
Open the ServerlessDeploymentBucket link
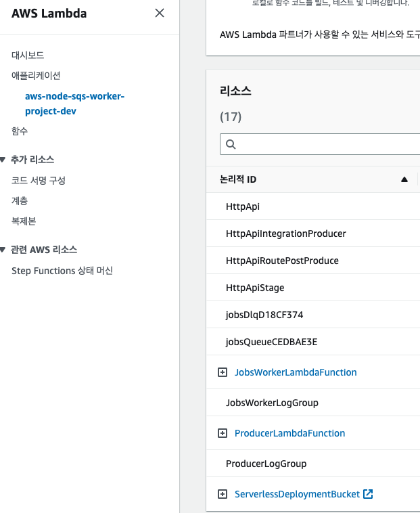297,494
